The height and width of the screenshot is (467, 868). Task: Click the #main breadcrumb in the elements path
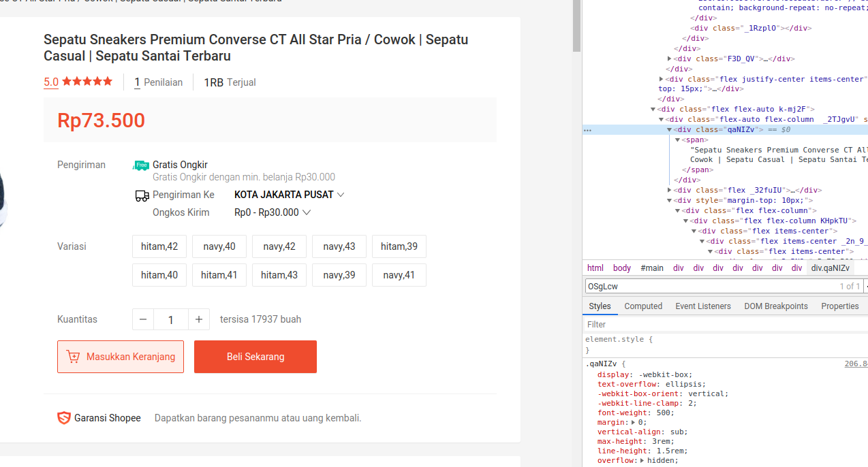[x=652, y=268]
